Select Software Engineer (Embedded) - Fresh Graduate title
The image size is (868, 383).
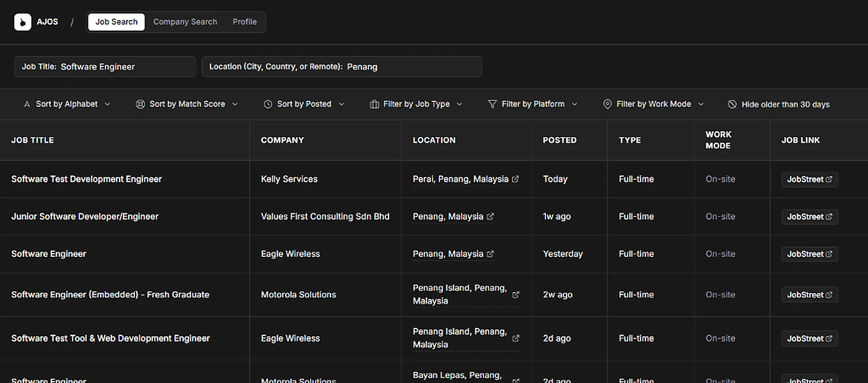point(110,295)
